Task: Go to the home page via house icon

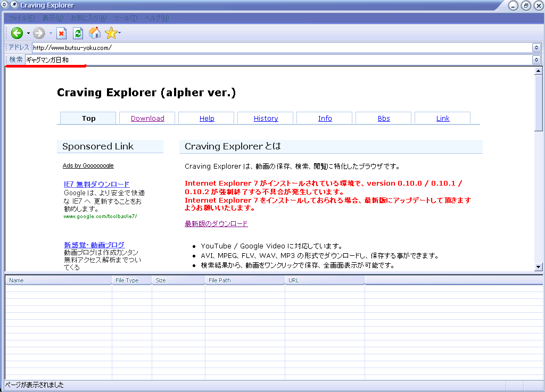Action: tap(95, 33)
